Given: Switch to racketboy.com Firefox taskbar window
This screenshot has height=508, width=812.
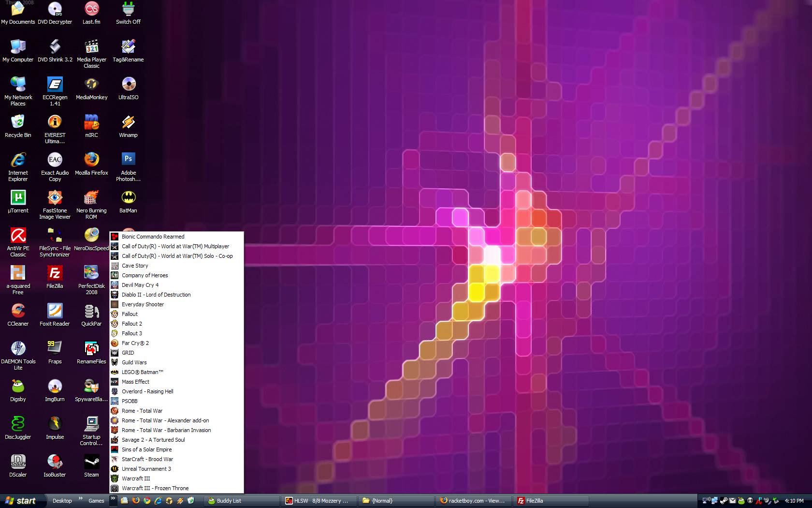Looking at the screenshot, I should tap(474, 501).
